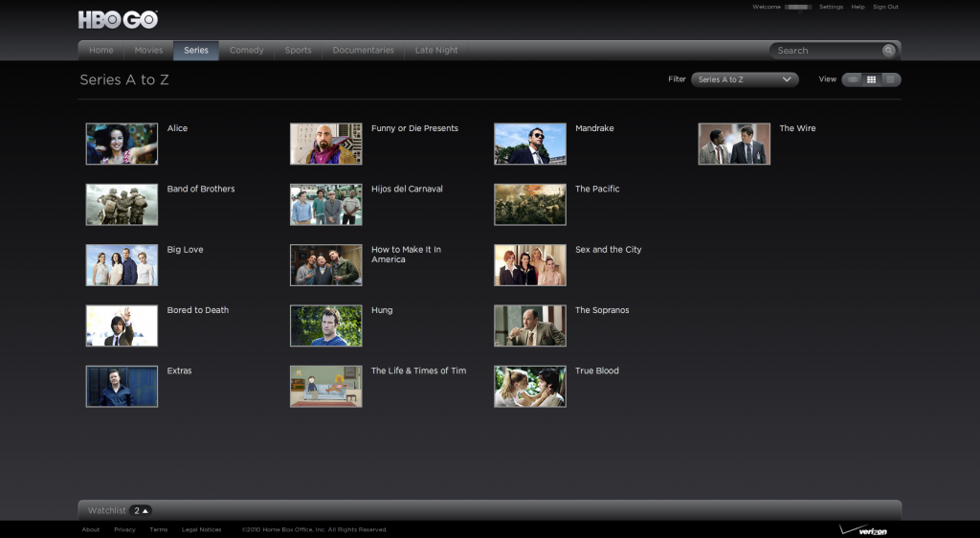Open The Sopranos thumbnail
Viewport: 980px width, 538px height.
(530, 325)
